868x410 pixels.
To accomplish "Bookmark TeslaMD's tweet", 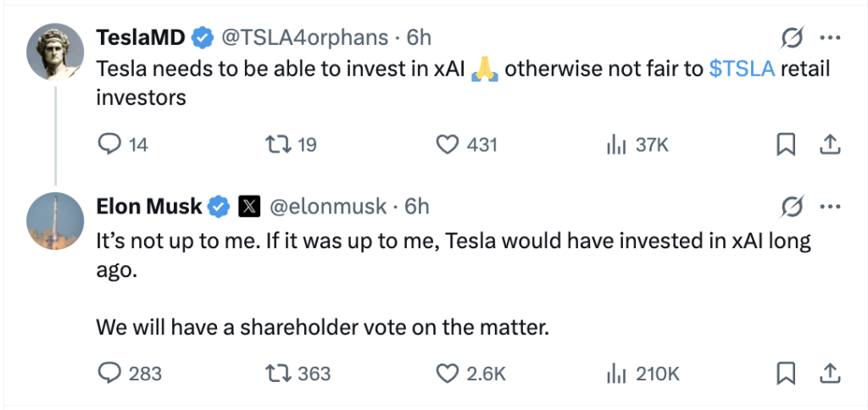I will [x=787, y=145].
